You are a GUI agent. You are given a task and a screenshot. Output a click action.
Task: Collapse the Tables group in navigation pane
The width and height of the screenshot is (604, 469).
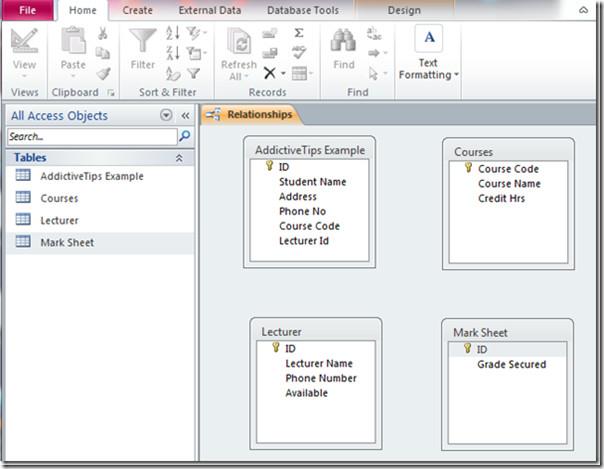pyautogui.click(x=179, y=158)
